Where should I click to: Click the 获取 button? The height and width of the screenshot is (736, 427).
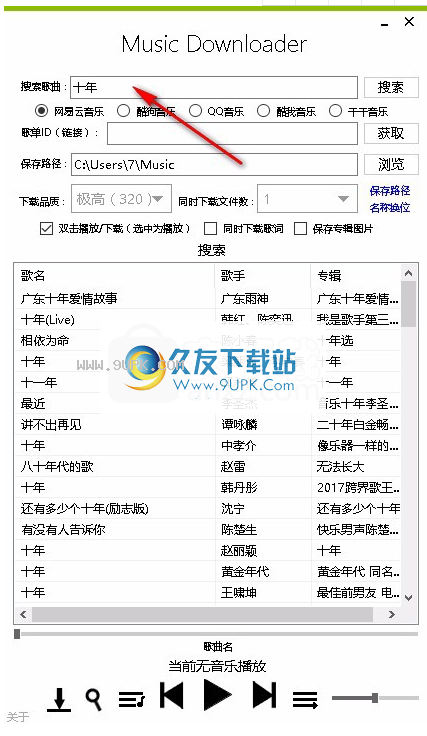click(391, 133)
